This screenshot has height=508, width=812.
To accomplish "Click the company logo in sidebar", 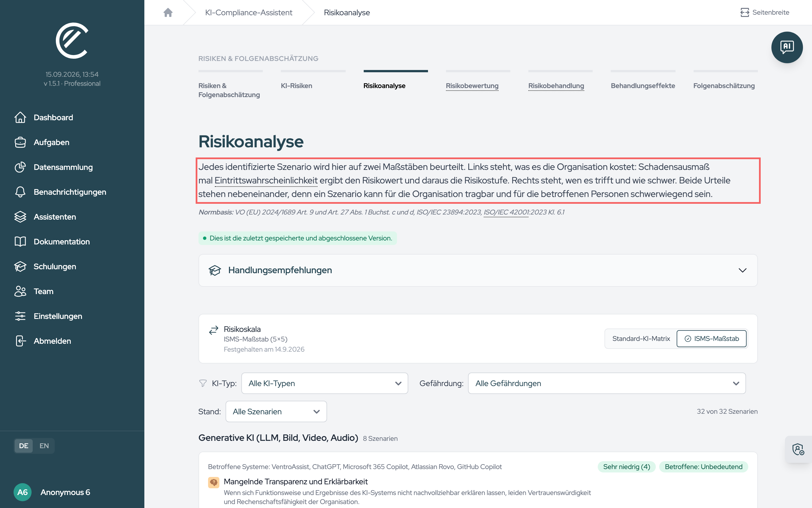I will coord(72,41).
